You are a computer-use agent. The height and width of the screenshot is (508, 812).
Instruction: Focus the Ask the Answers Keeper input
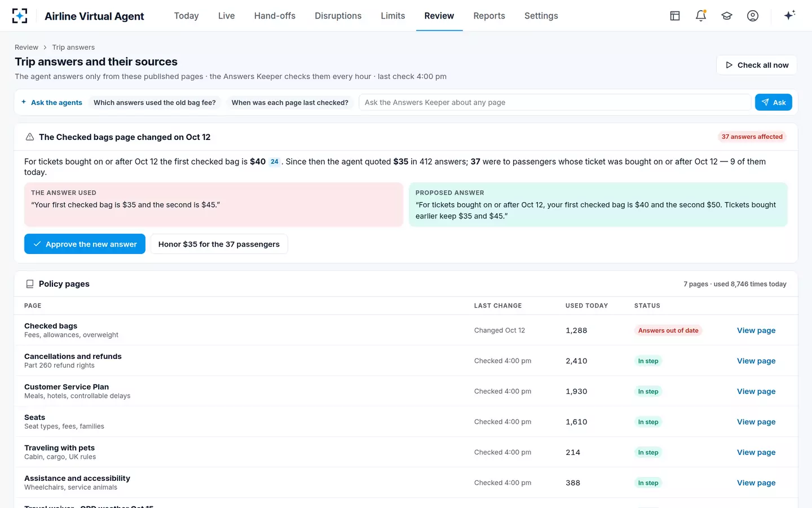tap(555, 102)
